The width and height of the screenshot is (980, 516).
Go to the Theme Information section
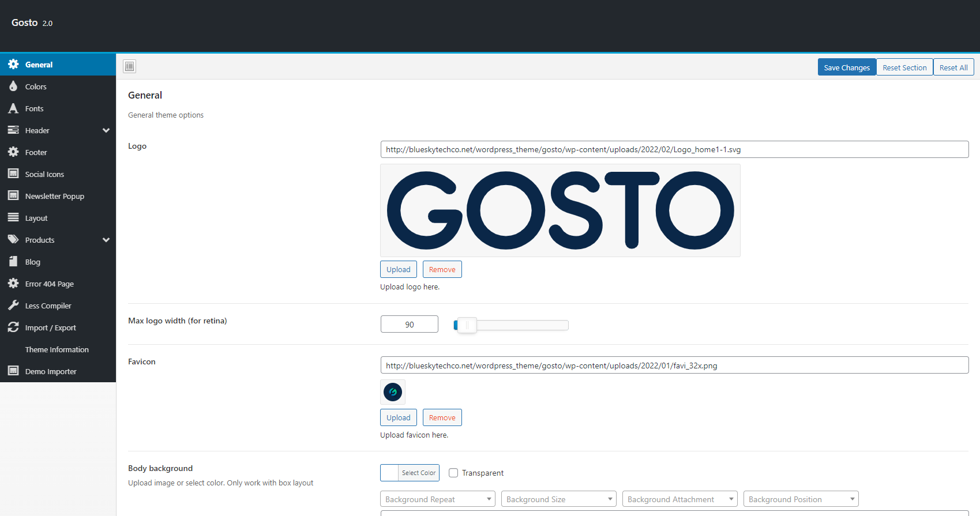[x=57, y=349]
